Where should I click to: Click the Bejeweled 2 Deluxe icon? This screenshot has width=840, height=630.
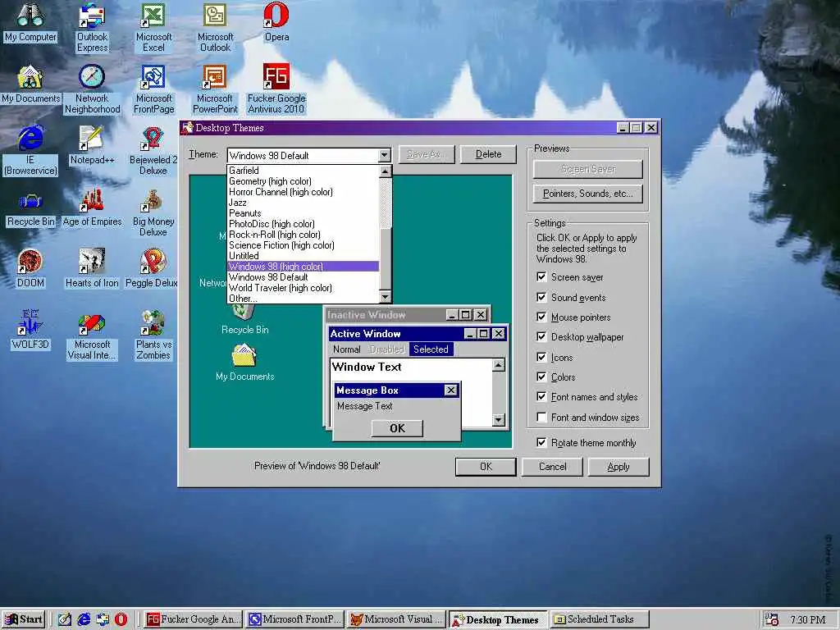[x=153, y=151]
